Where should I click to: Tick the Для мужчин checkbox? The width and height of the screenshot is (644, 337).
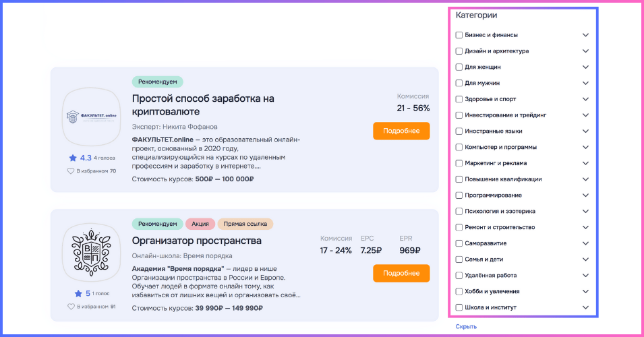click(459, 84)
